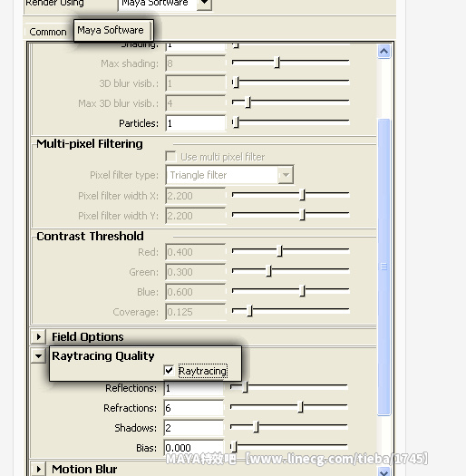Screen dimensions: 466x476
Task: Click the Max 3D blur visib. slider
Action: tap(290, 102)
